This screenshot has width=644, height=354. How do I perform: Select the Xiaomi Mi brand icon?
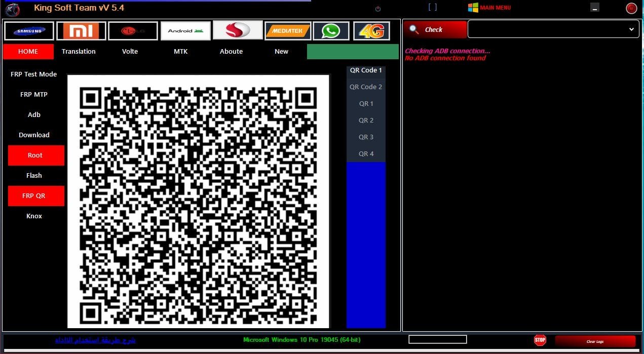pyautogui.click(x=81, y=31)
